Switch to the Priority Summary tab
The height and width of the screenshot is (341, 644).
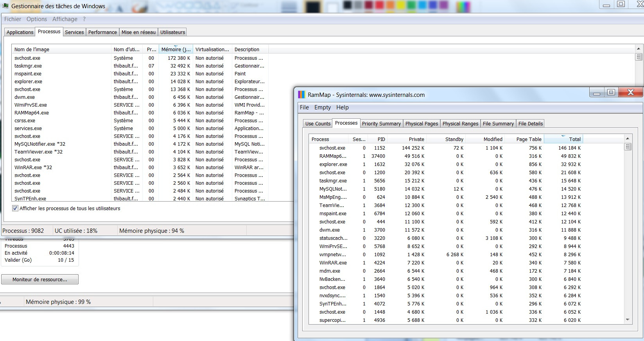pos(381,123)
